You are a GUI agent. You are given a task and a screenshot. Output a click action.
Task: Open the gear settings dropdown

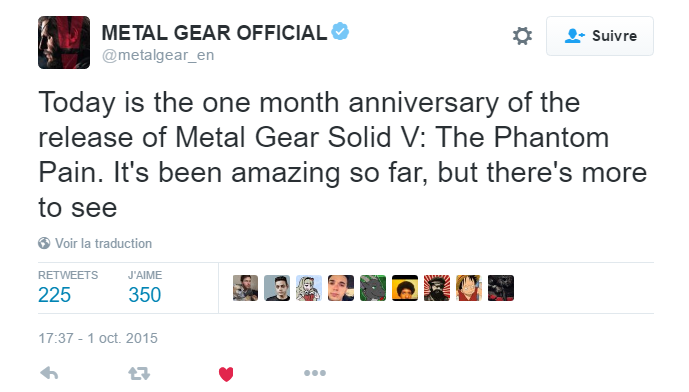522,36
